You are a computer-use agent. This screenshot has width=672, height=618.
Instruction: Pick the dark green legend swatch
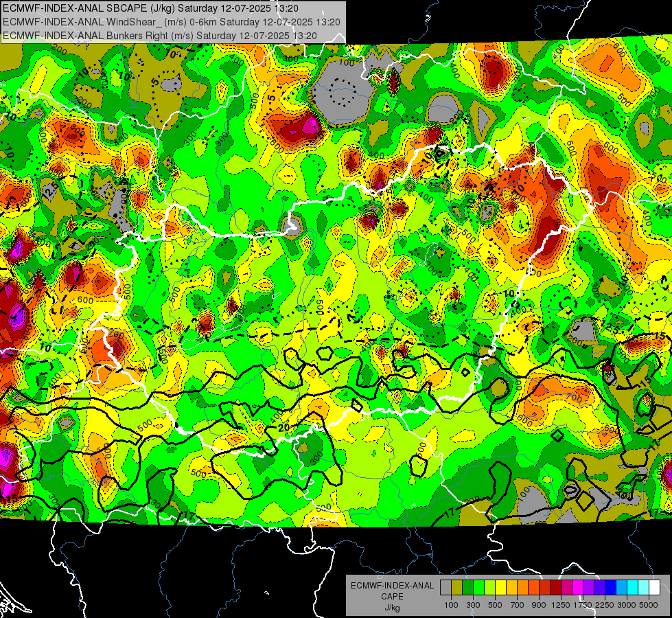click(x=468, y=587)
